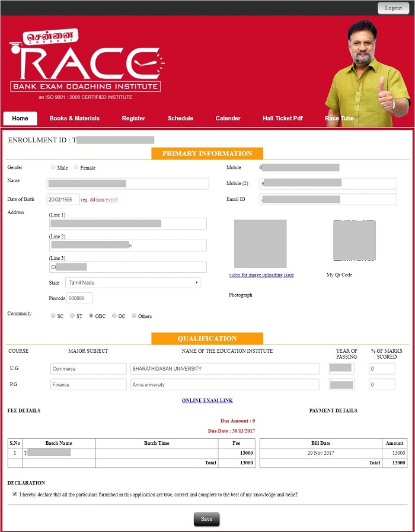Viewport: 415px width, 532px height.
Task: Click the P.G year of passing field
Action: pos(341,384)
